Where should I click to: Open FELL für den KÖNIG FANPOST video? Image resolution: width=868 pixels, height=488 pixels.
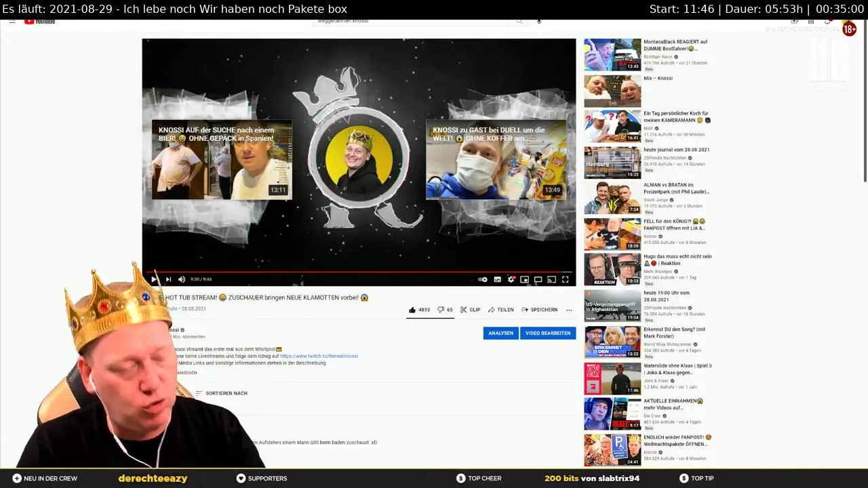coord(612,234)
